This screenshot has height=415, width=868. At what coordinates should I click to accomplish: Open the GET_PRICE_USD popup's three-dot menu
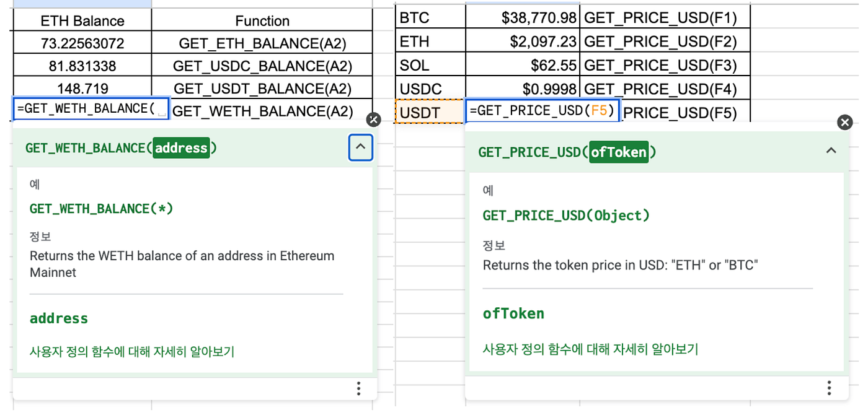click(x=829, y=388)
